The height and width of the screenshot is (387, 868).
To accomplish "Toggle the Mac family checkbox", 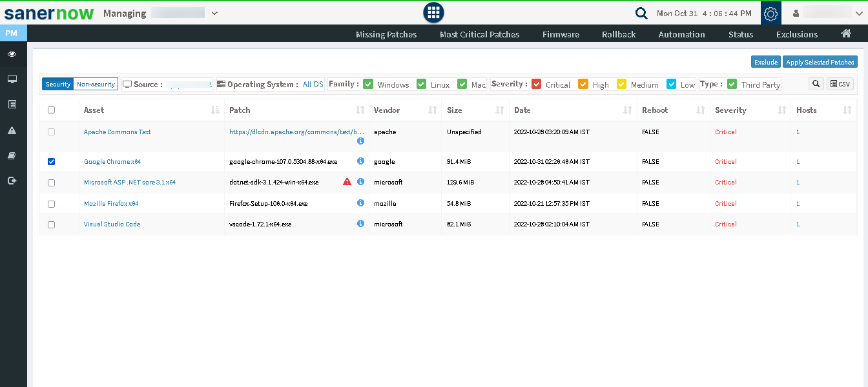I will (x=462, y=84).
